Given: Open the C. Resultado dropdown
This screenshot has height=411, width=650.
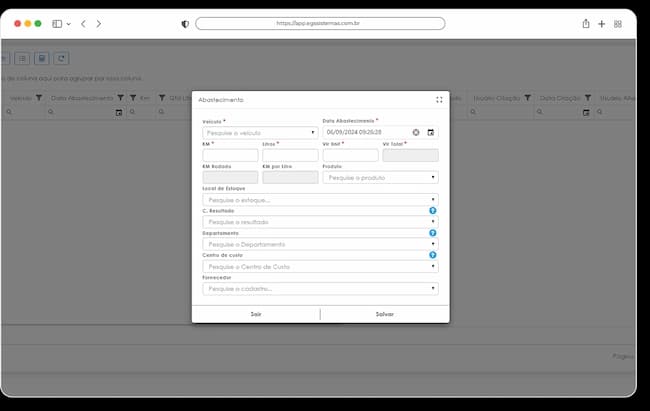Looking at the screenshot, I should (x=320, y=222).
